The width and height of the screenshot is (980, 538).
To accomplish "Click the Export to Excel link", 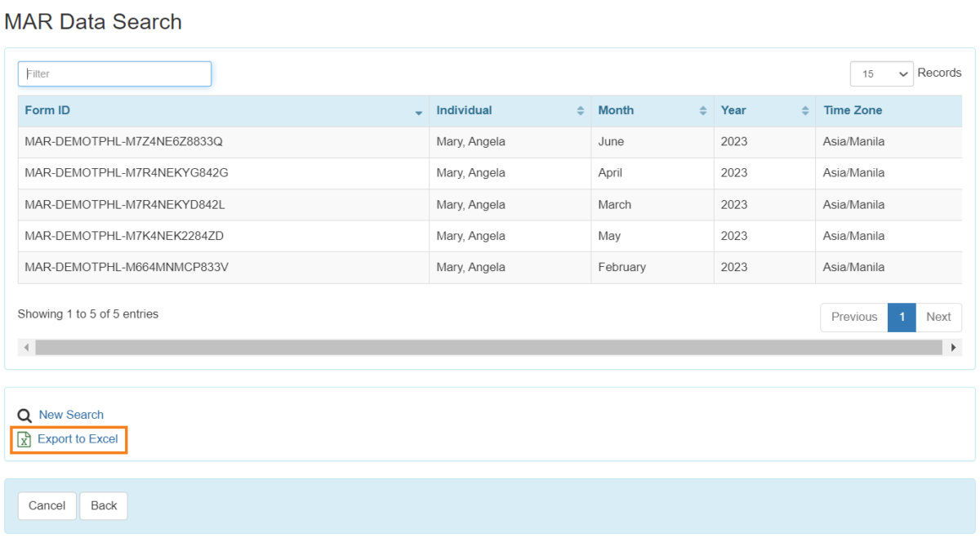I will [78, 439].
